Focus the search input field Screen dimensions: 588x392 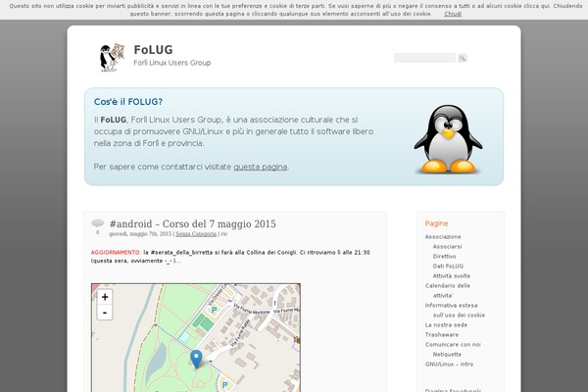(x=424, y=58)
